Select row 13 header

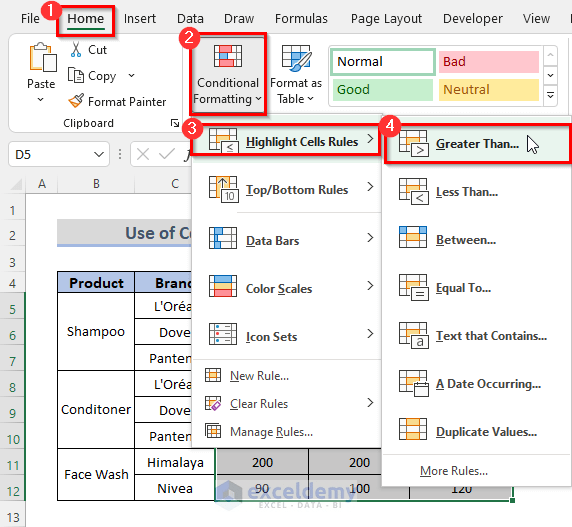point(13,517)
